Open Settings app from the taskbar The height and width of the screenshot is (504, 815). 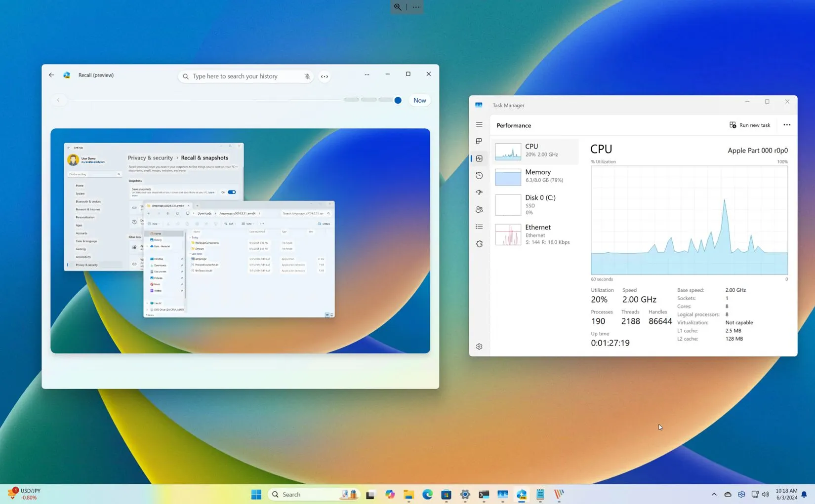coord(465,494)
